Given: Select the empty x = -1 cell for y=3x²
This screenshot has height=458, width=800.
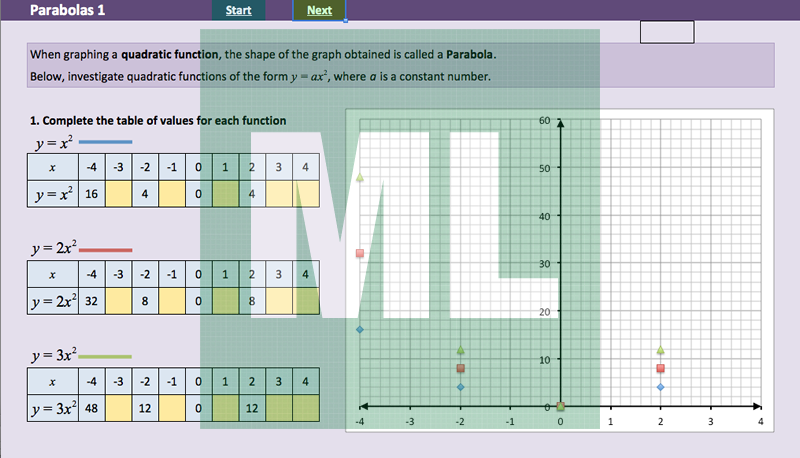Looking at the screenshot, I should tap(172, 408).
